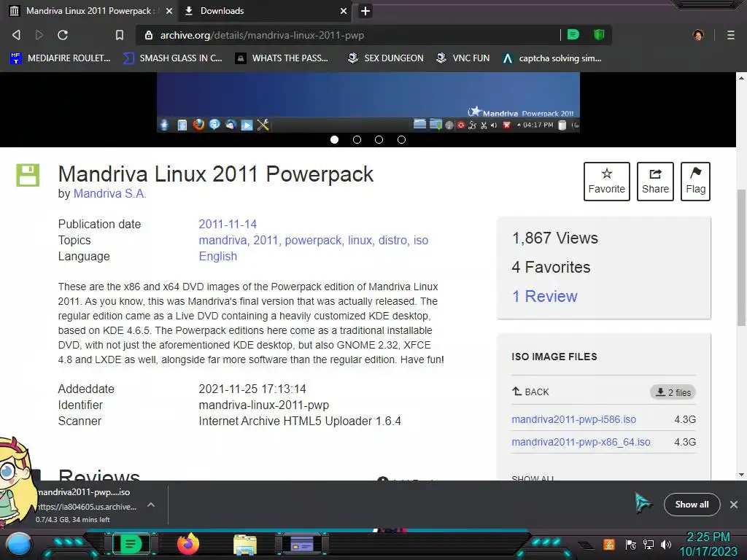Click scrollbar up arrow
Image resolution: width=747 pixels, height=560 pixels.
(x=741, y=77)
